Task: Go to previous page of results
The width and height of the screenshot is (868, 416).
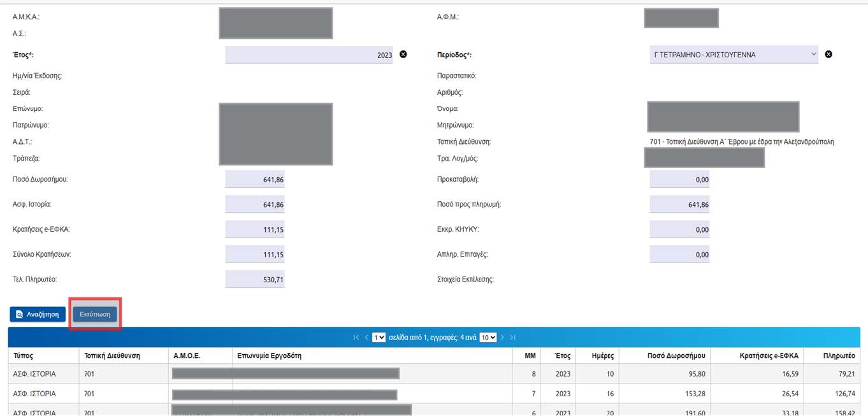Action: (366, 338)
